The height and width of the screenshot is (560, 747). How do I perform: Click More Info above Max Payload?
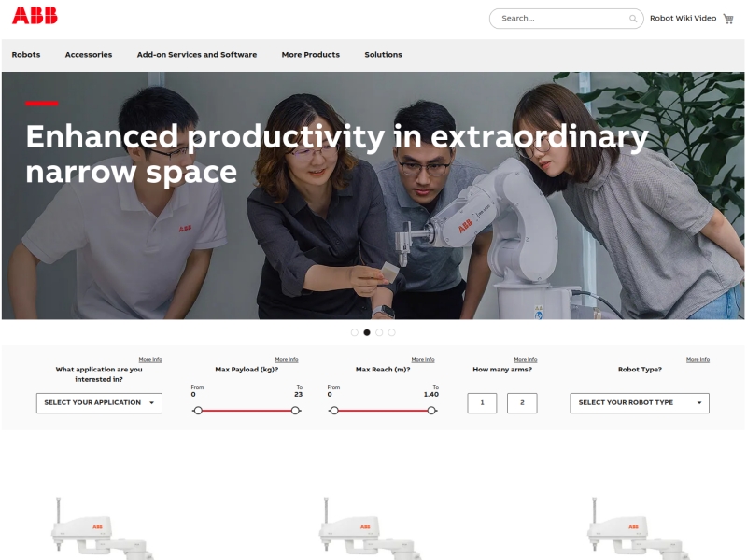(x=287, y=359)
